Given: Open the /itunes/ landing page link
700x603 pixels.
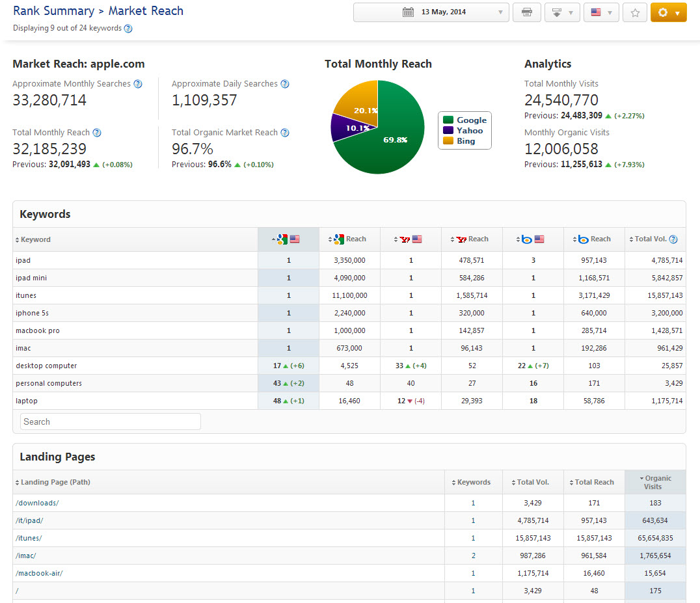Looking at the screenshot, I should coord(29,538).
